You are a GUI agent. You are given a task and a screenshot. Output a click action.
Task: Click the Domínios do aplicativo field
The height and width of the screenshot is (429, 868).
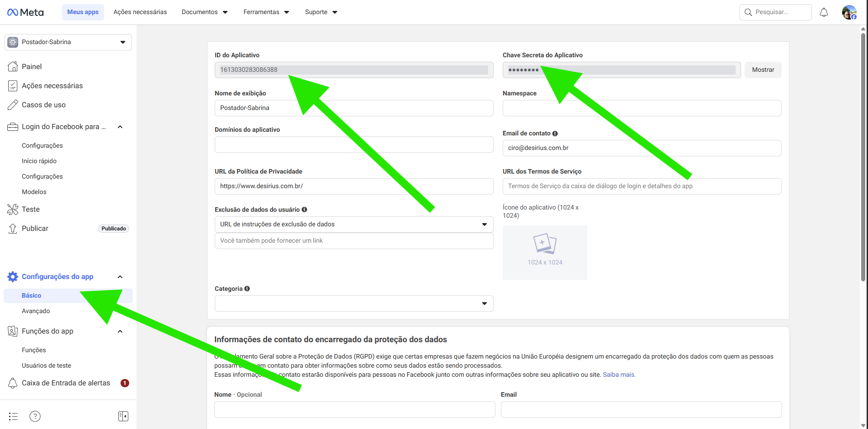point(354,145)
